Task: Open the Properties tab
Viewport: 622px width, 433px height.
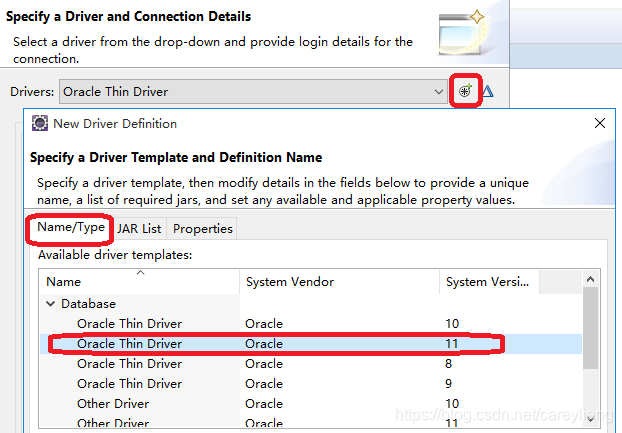Action: [x=202, y=229]
